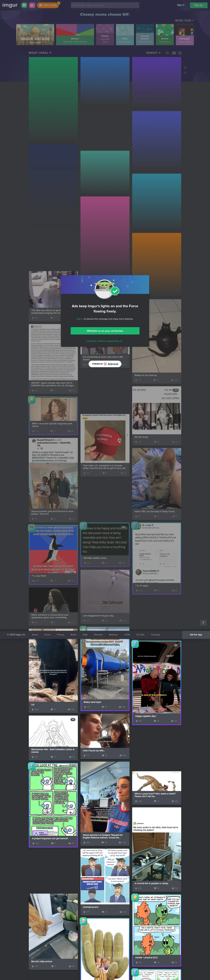This screenshot has width=210, height=980.
Task: Click the scroll-to-top arrow icon
Action: pyautogui.click(x=203, y=623)
